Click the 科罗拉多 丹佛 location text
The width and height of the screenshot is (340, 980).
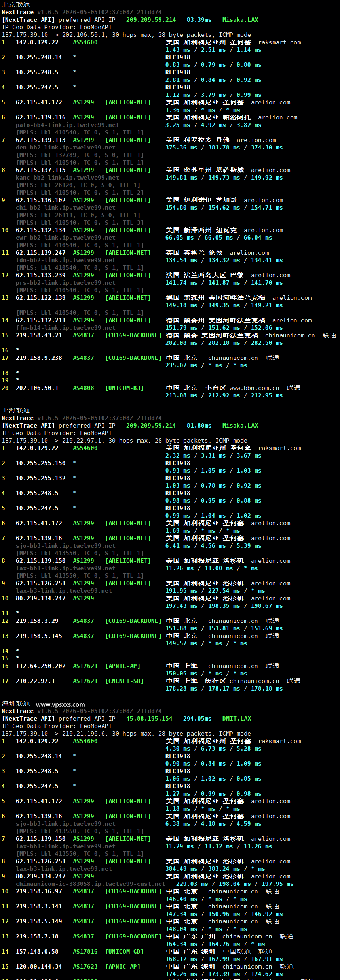tap(206, 140)
